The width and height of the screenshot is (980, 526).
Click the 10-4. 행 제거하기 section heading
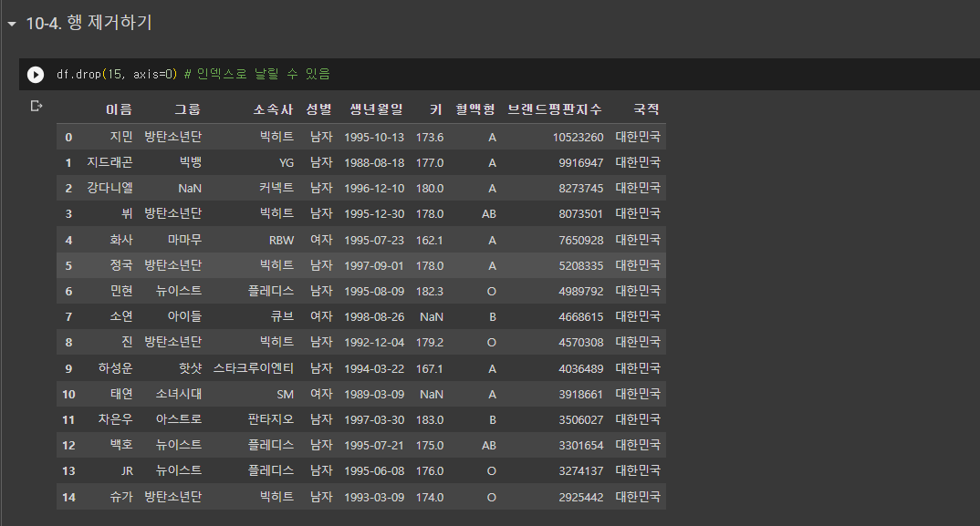(89, 23)
